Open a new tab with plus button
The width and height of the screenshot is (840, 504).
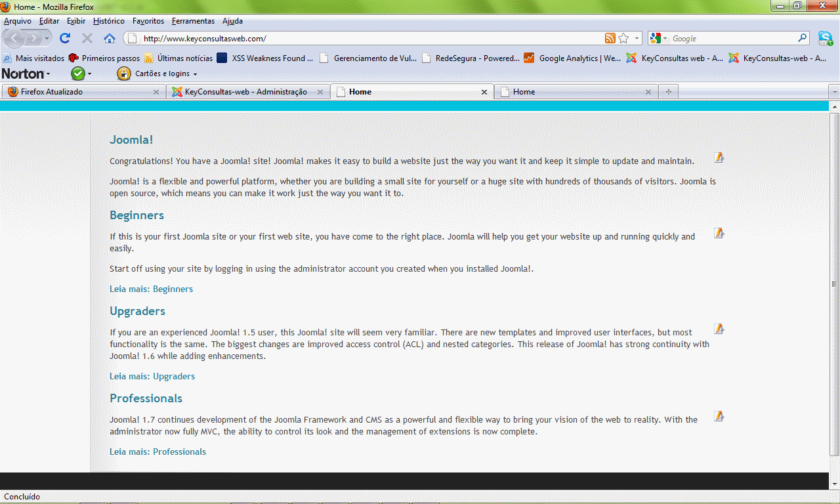point(668,92)
